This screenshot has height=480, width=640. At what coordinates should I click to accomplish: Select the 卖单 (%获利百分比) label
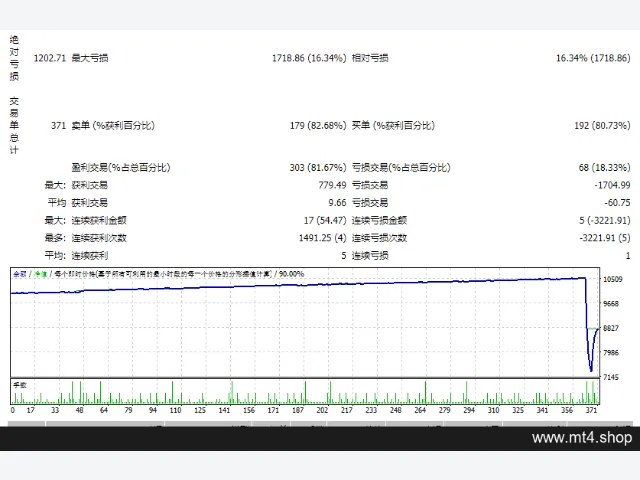pos(113,125)
